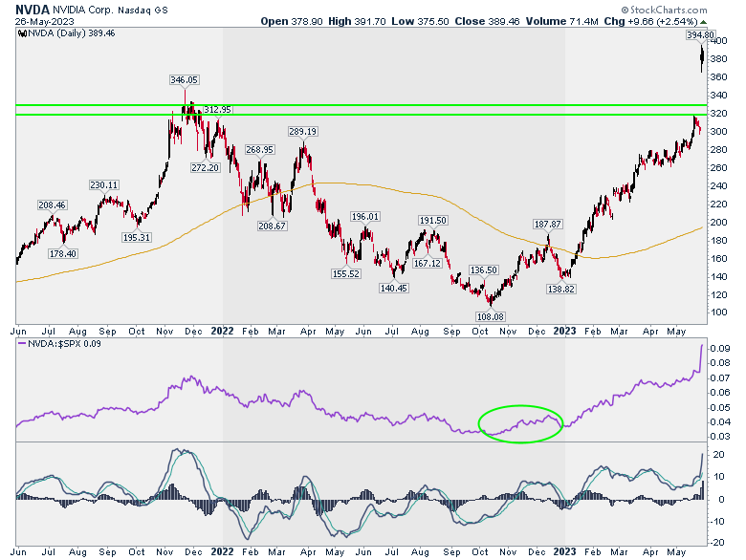Click the 20 level on MACD scale
This screenshot has height=560, width=746.
click(719, 455)
